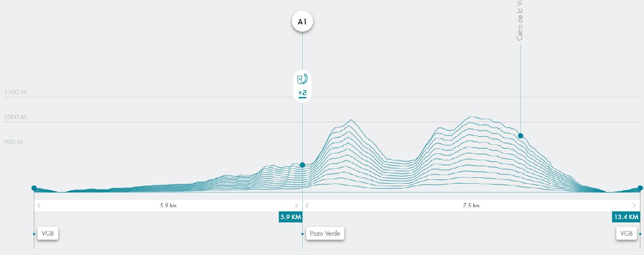Click the left chevron of the 5.9 km segment
The image size is (644, 255).
point(39,205)
